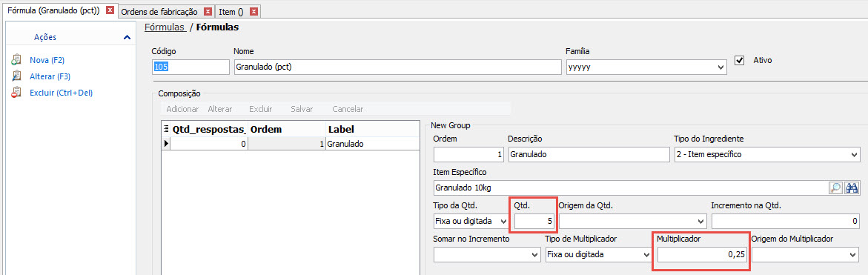Click the Qtd_respostas_ column header
868x275 pixels.
[x=209, y=129]
